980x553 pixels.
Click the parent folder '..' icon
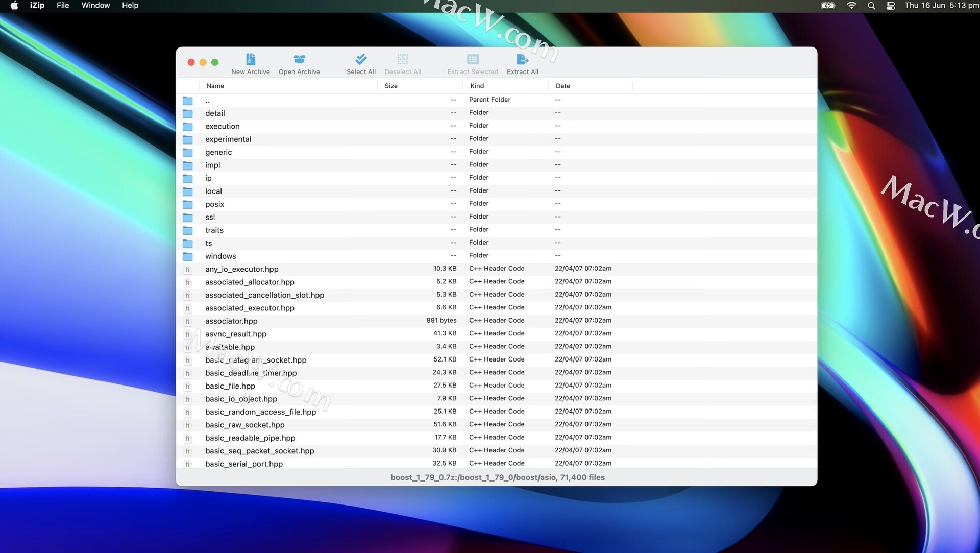click(x=188, y=101)
